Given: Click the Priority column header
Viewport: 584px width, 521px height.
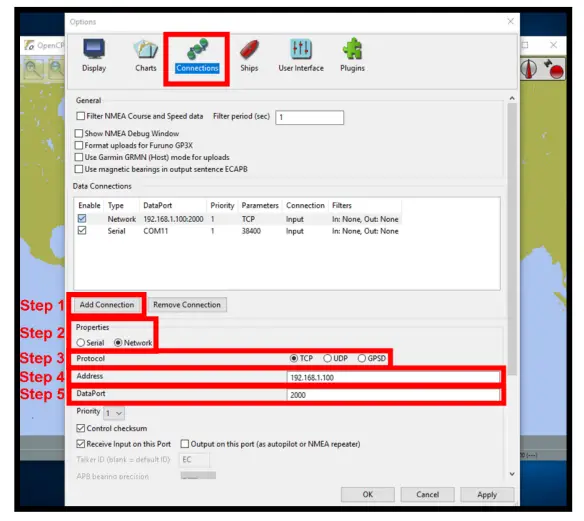Looking at the screenshot, I should [x=222, y=206].
